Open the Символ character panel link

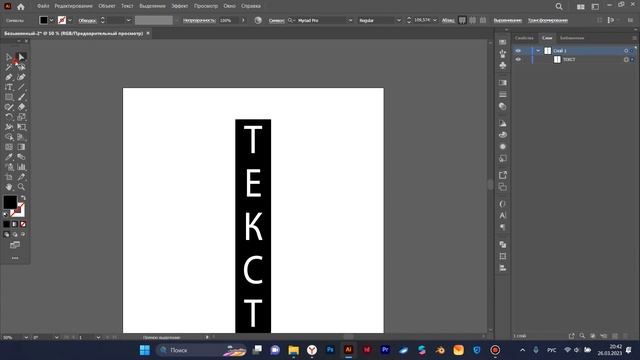[276, 20]
